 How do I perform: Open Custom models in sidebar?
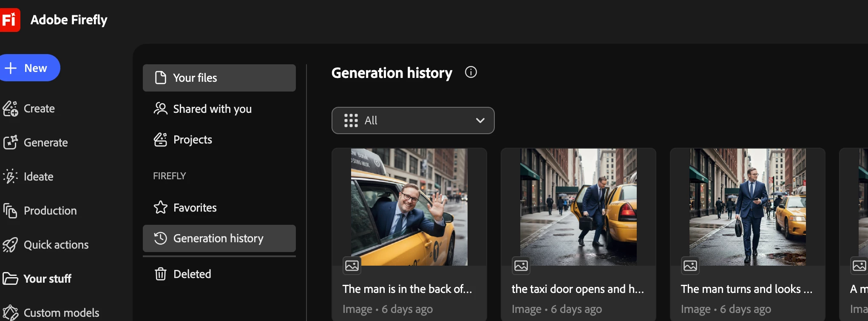pyautogui.click(x=51, y=313)
